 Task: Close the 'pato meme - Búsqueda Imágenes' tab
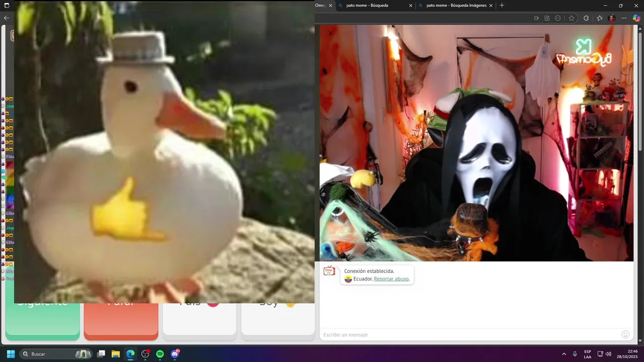[491, 6]
